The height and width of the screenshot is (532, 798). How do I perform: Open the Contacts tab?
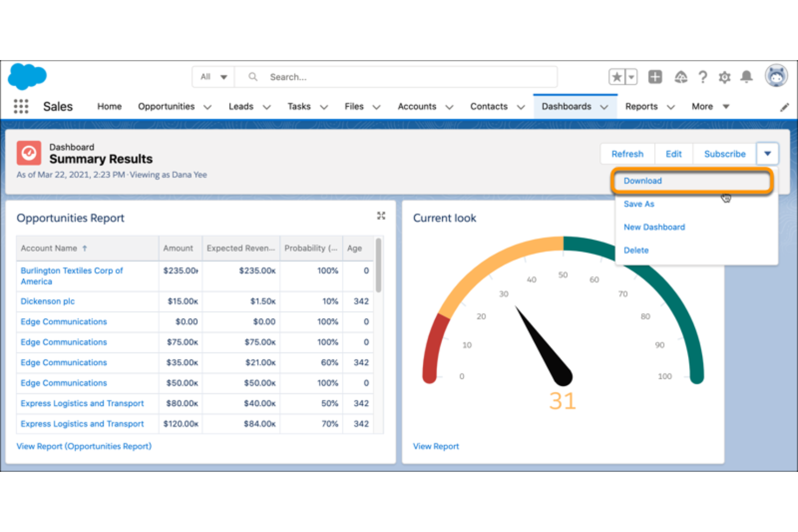[x=489, y=106]
